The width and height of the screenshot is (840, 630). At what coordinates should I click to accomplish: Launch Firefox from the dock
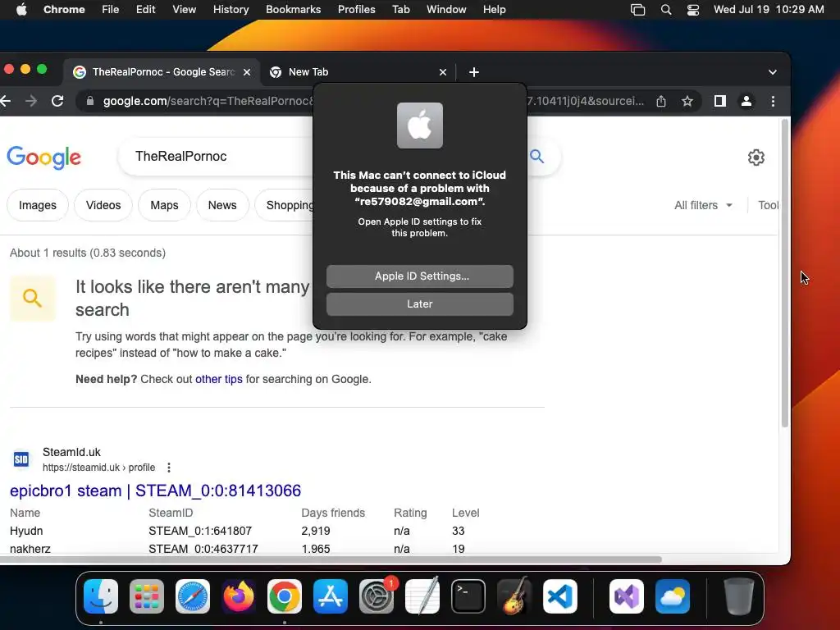239,596
